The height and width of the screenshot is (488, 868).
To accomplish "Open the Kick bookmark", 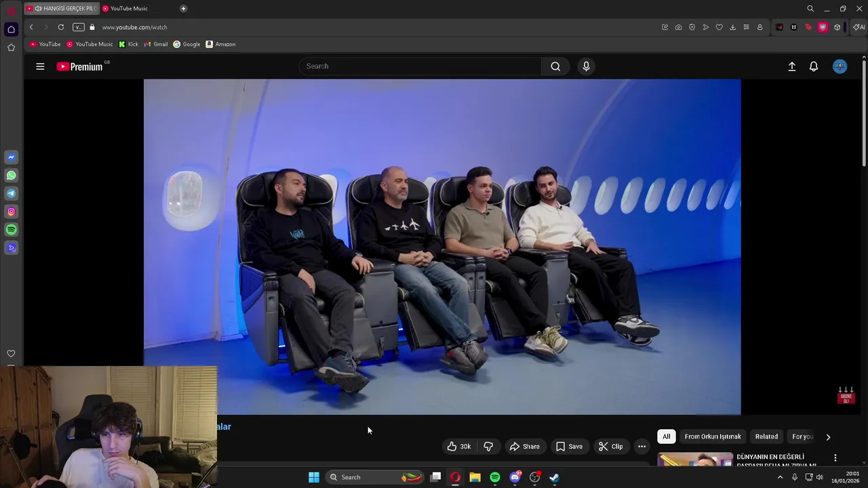I will (x=128, y=44).
